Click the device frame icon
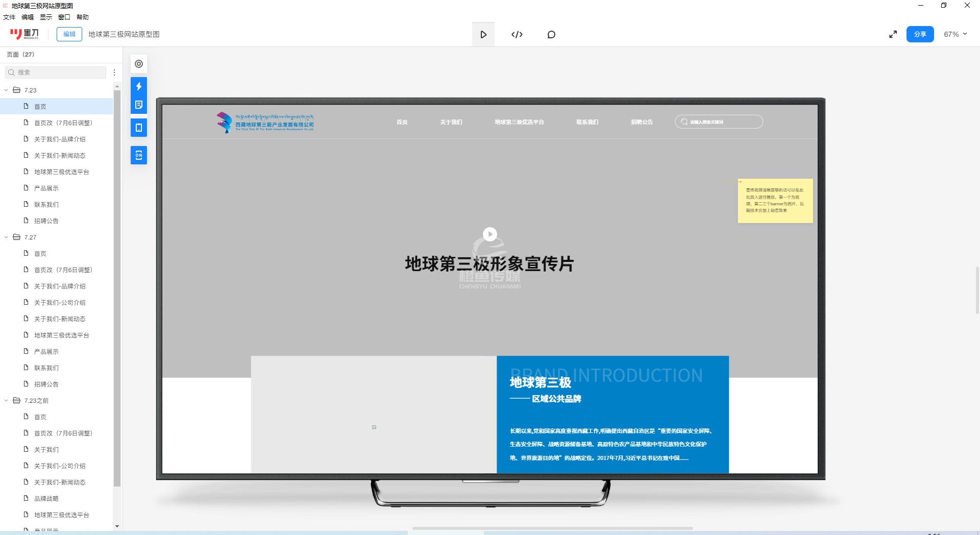980x535 pixels. click(x=139, y=128)
